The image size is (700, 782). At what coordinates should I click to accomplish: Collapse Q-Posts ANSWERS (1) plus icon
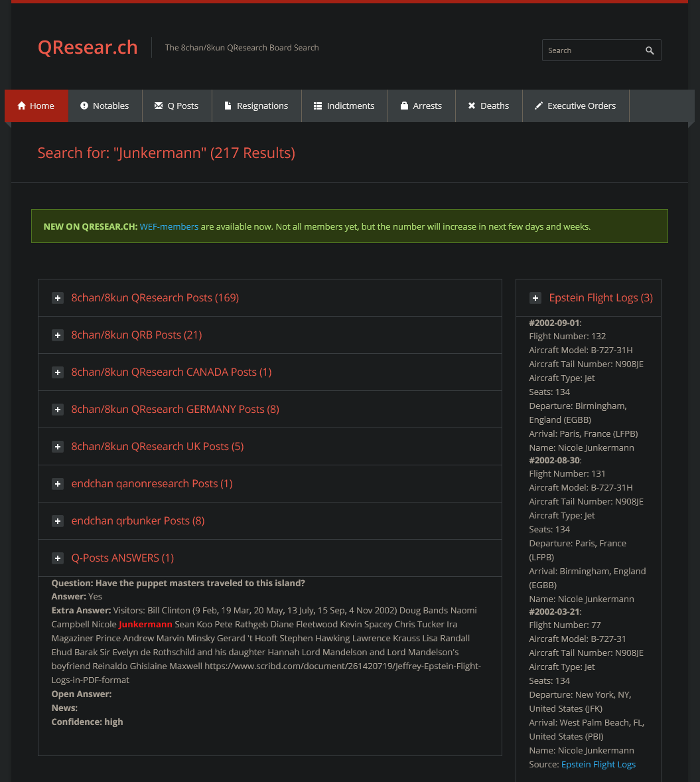58,558
